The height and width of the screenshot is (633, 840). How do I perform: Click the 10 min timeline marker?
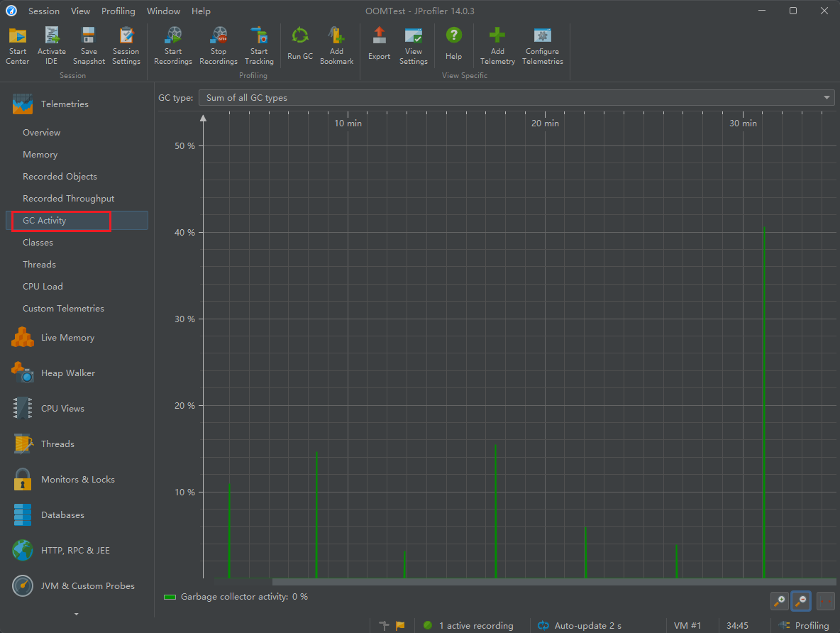coord(348,123)
